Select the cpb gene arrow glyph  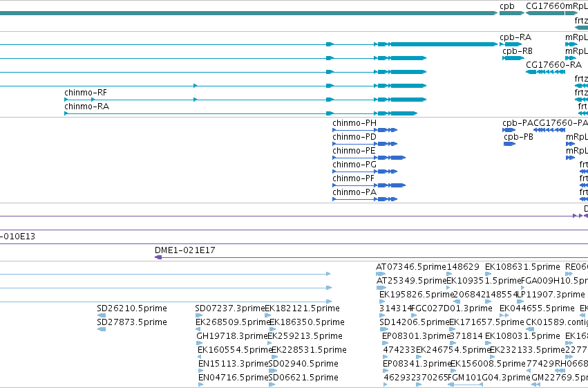pos(512,13)
